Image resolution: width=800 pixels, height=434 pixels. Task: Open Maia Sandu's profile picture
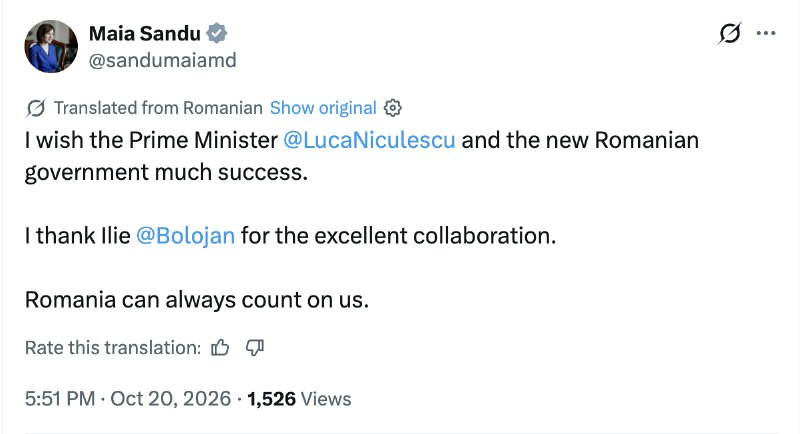51,46
